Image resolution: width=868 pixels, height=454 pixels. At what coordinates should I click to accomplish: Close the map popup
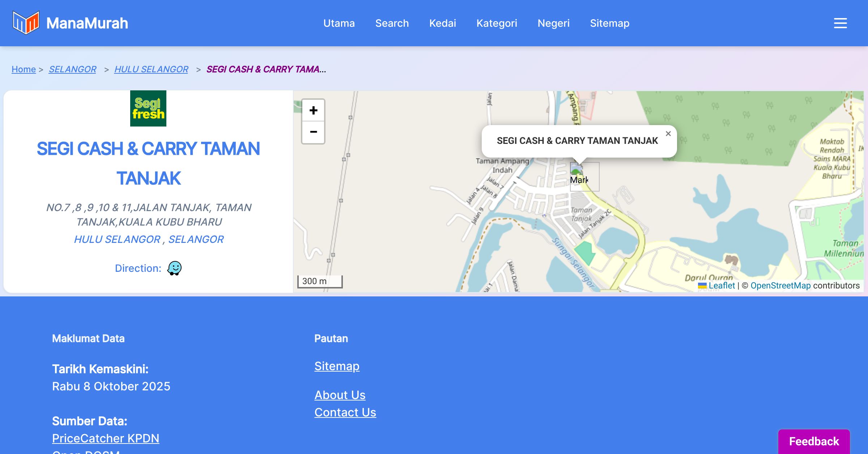[x=668, y=134]
